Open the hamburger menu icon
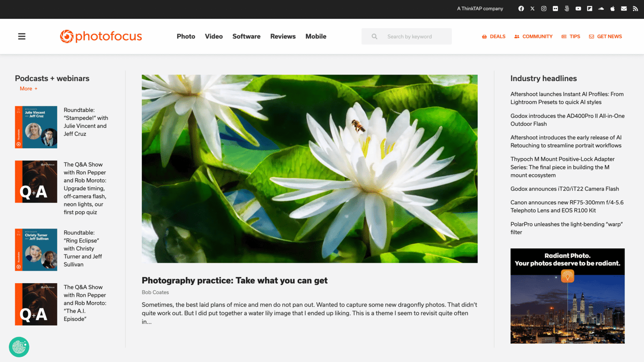644x362 pixels. click(x=22, y=36)
